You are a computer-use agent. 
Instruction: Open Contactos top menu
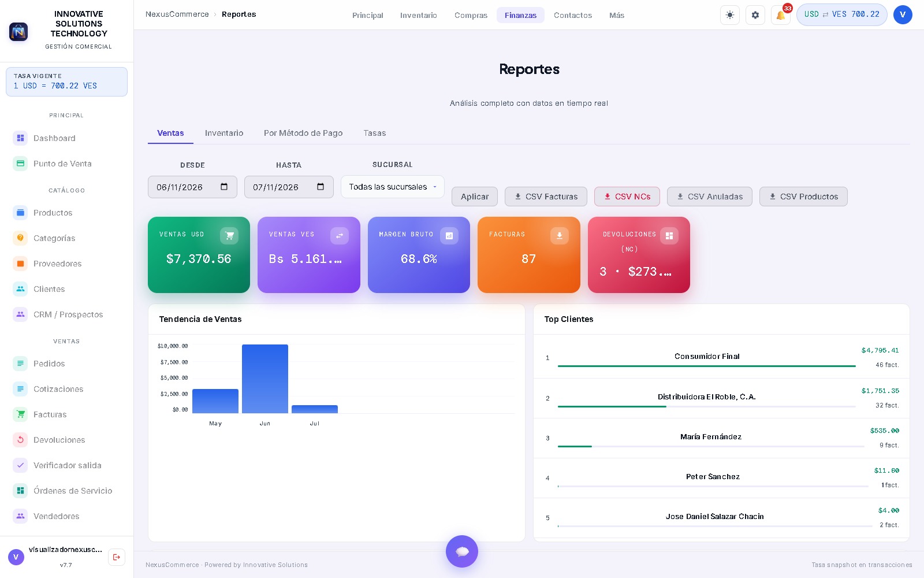point(573,15)
